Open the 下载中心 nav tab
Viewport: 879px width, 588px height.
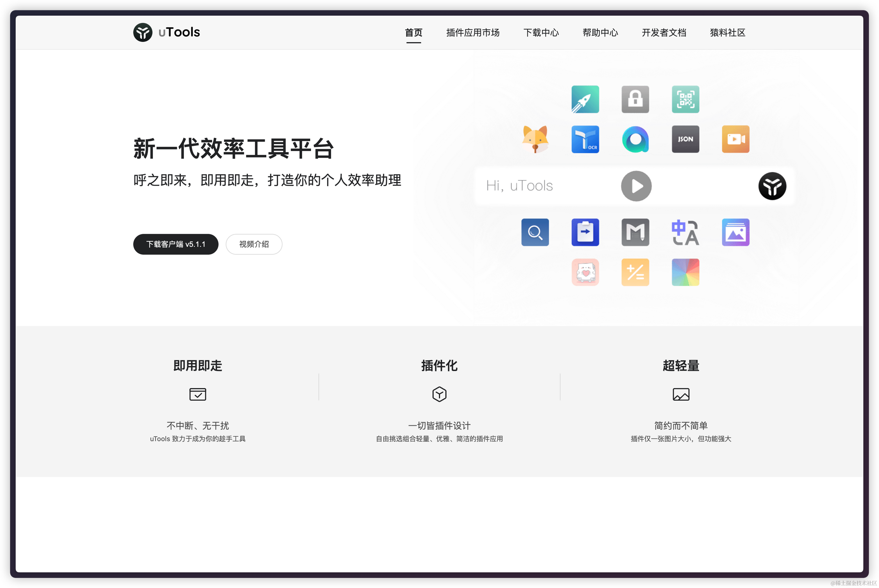pyautogui.click(x=541, y=33)
